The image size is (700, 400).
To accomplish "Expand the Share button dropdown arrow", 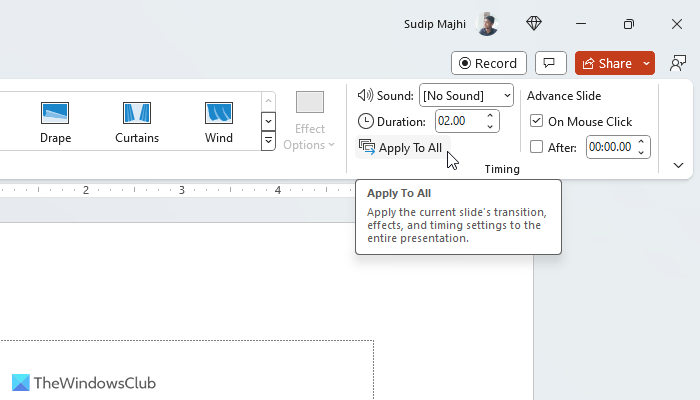I will point(646,63).
